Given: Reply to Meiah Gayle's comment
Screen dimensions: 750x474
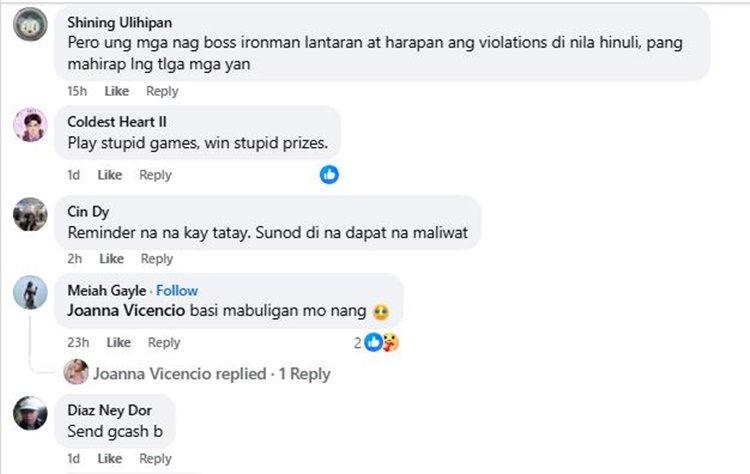Looking at the screenshot, I should coord(164,342).
